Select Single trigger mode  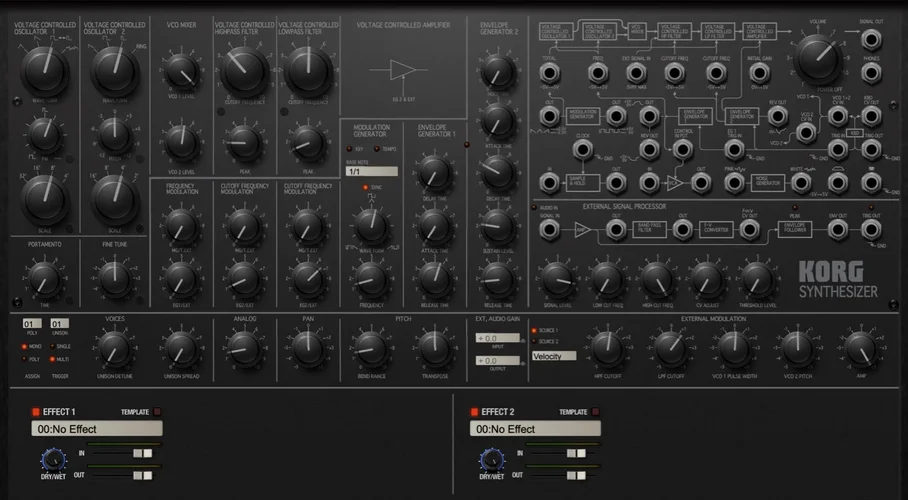pos(53,346)
